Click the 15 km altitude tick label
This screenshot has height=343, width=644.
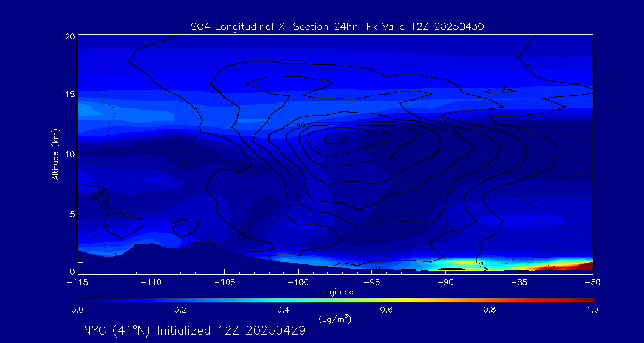(x=69, y=95)
